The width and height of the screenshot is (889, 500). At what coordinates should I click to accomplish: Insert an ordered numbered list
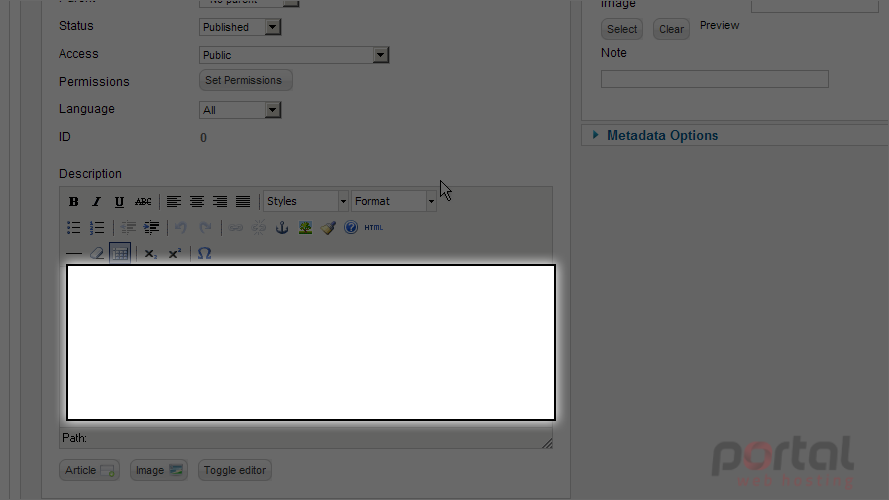click(97, 227)
